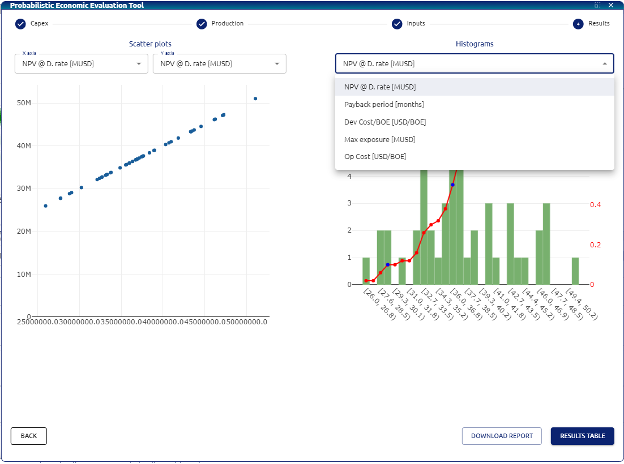Click the Production step label

227,23
